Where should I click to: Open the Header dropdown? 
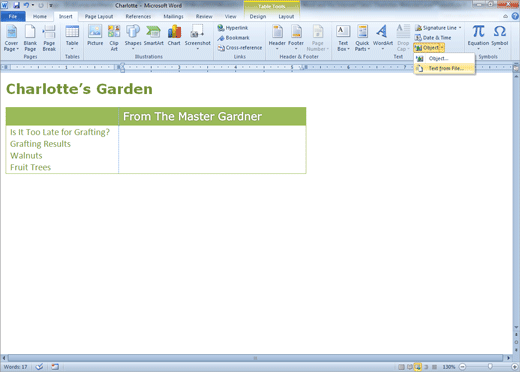[x=277, y=37]
